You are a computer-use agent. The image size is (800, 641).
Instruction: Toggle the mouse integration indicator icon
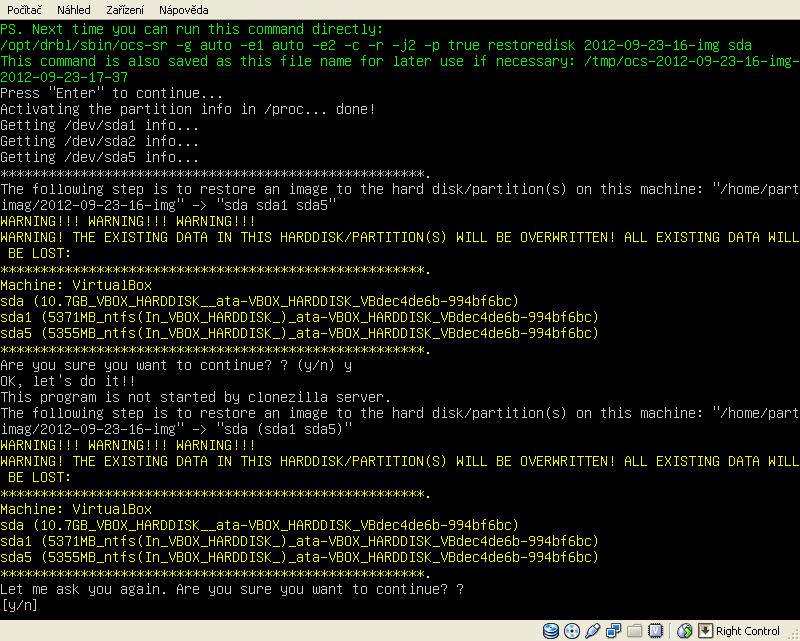[684, 631]
